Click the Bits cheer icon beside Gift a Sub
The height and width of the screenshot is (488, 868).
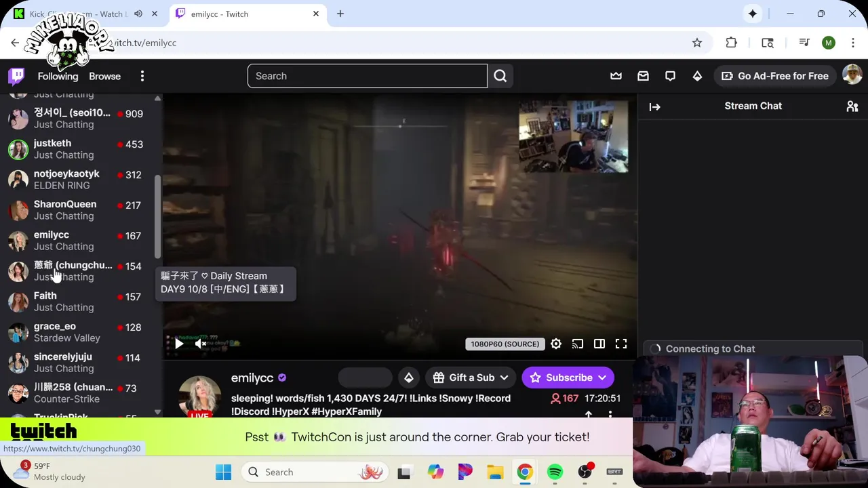pyautogui.click(x=409, y=378)
